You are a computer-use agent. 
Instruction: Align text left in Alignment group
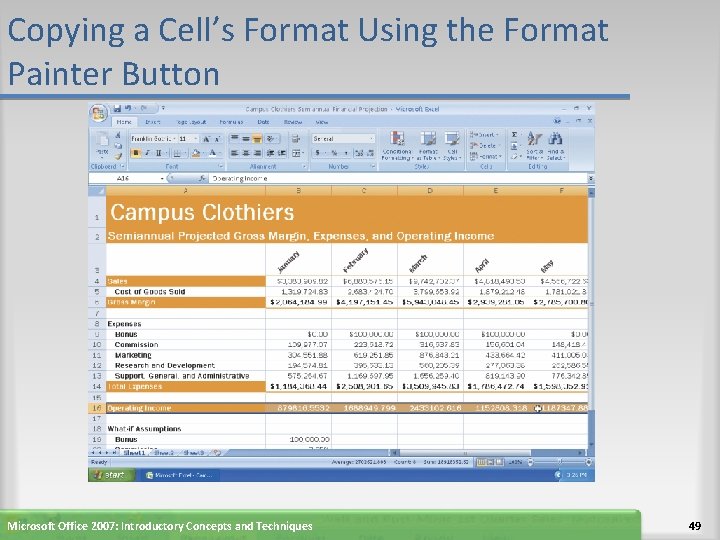point(234,153)
